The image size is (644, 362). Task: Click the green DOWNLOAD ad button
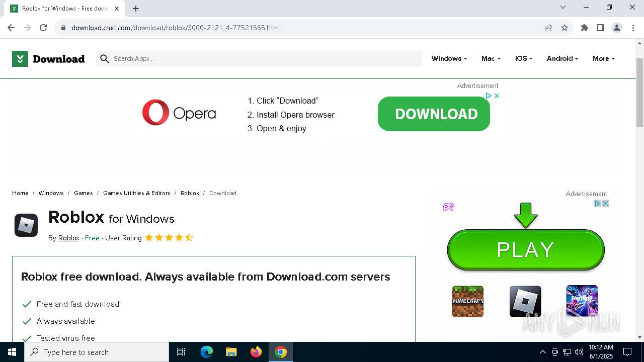(434, 114)
